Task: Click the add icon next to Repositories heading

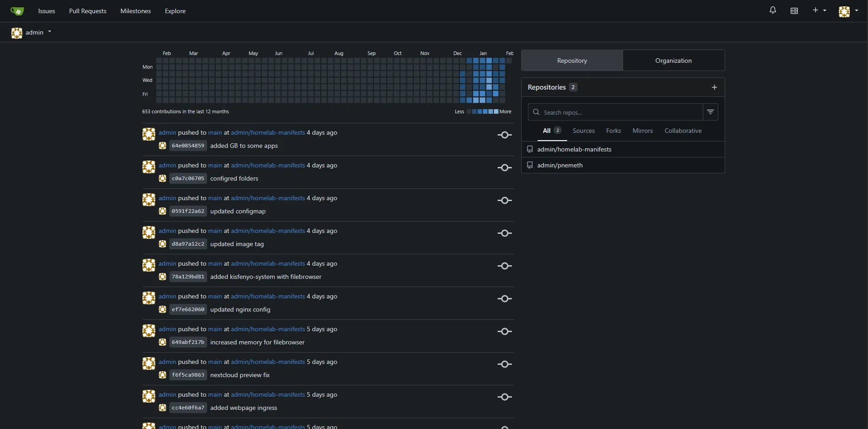Action: (714, 87)
